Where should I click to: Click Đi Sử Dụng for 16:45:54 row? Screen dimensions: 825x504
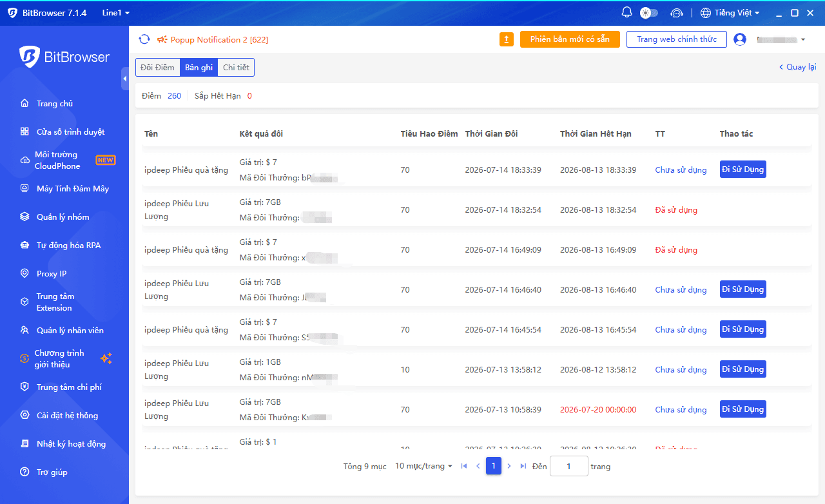point(742,329)
